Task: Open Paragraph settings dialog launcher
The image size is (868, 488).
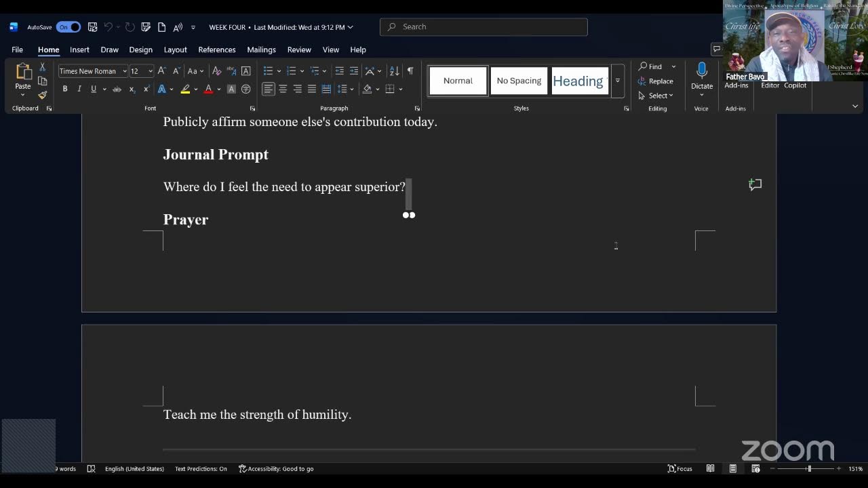Action: tap(417, 108)
